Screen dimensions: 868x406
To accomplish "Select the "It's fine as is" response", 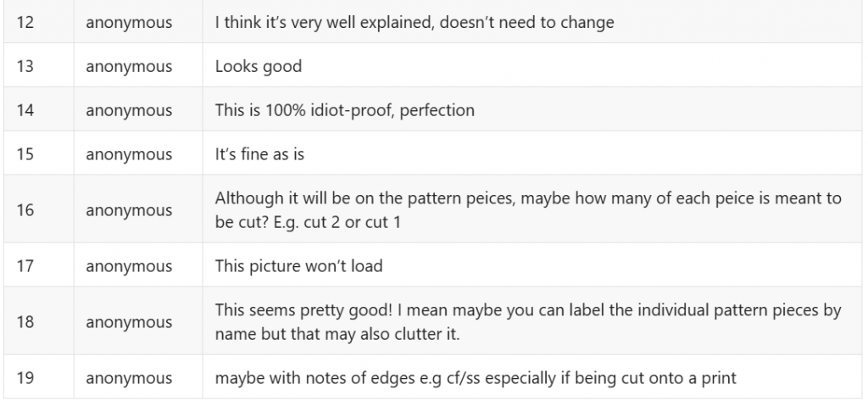I will pyautogui.click(x=264, y=154).
